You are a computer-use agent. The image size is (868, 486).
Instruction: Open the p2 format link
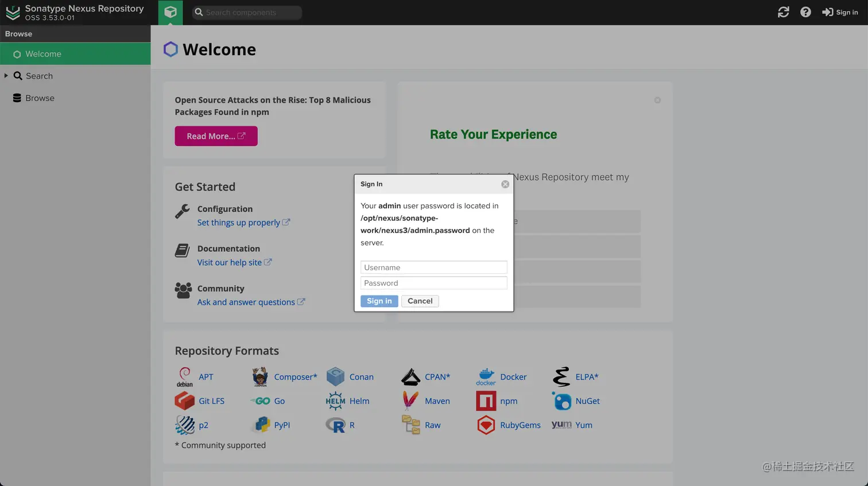(203, 425)
